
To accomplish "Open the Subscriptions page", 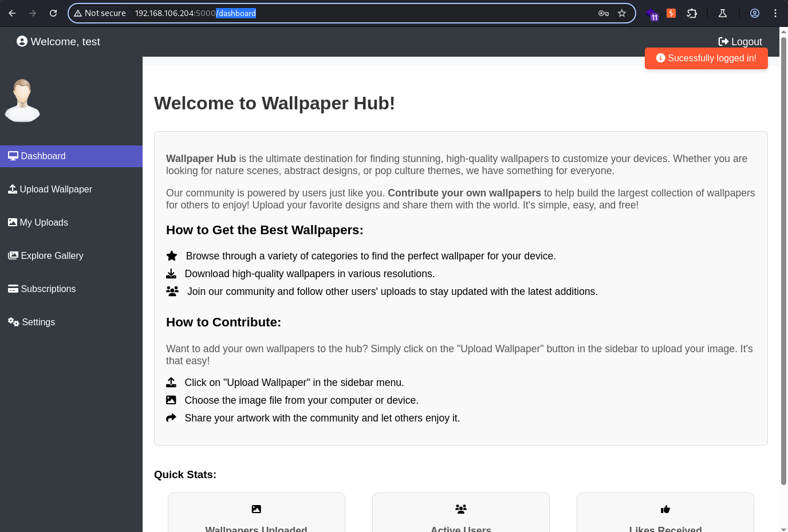I will pos(71,289).
